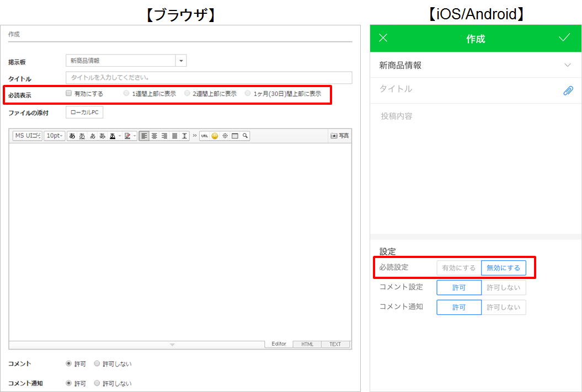Click the insert table icon
582x392 pixels.
(235, 136)
